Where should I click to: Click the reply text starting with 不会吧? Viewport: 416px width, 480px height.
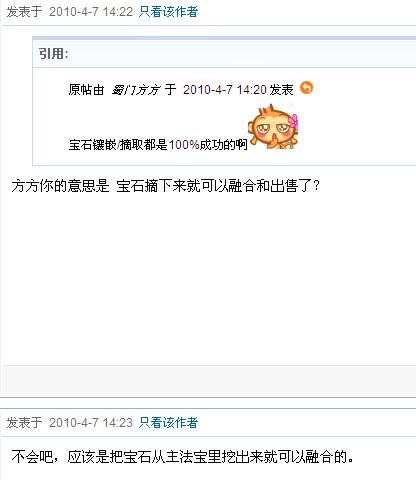182,457
